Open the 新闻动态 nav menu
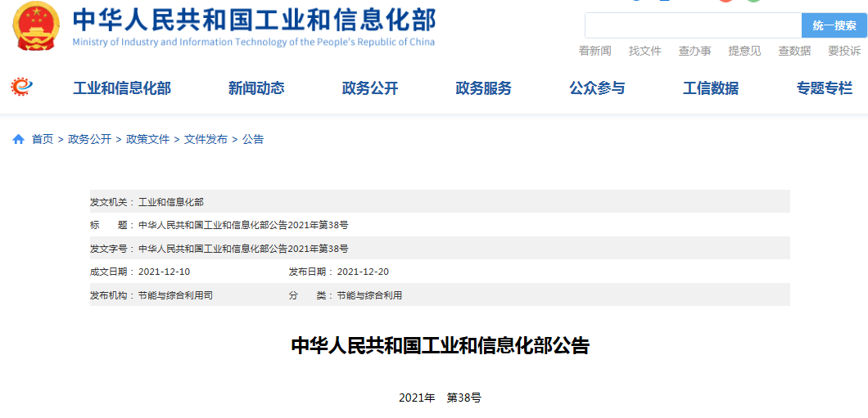868x418 pixels. coord(256,88)
